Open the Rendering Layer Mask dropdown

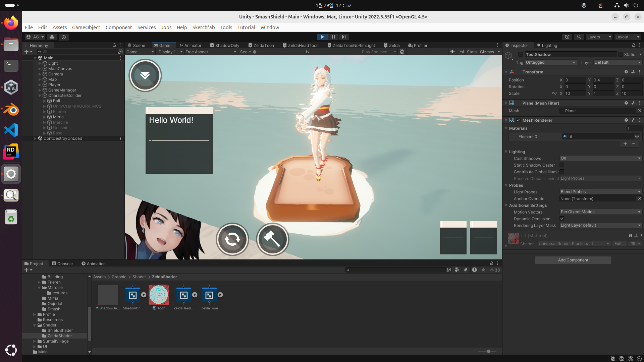[601, 225]
